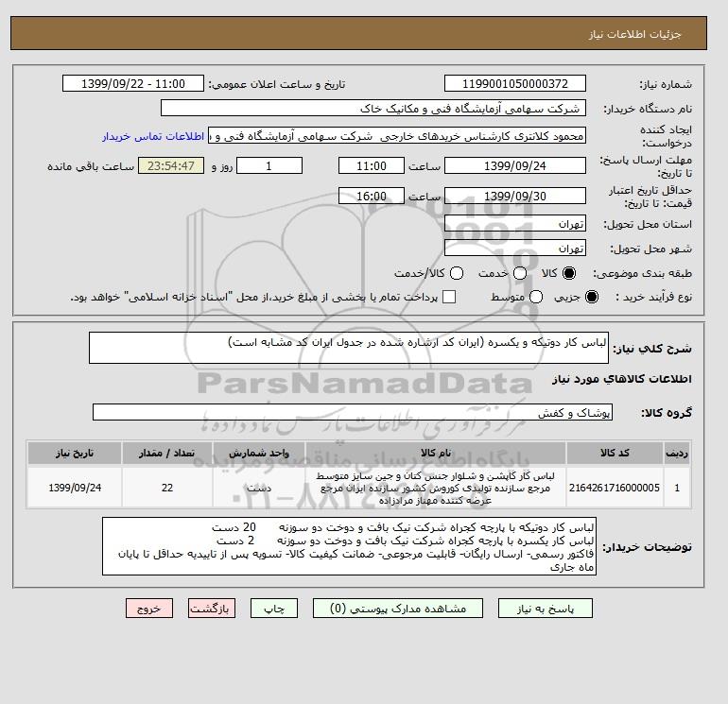
Task: Click the کد کالا column header
Action: pyautogui.click(x=615, y=453)
